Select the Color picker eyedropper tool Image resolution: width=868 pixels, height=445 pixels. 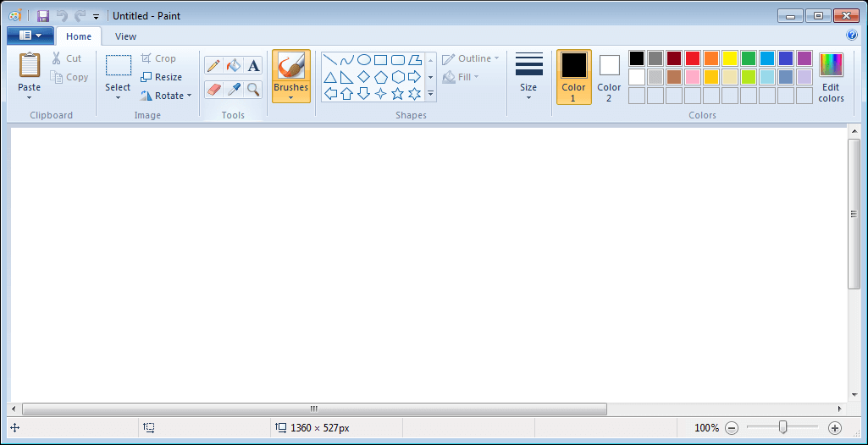[x=234, y=89]
